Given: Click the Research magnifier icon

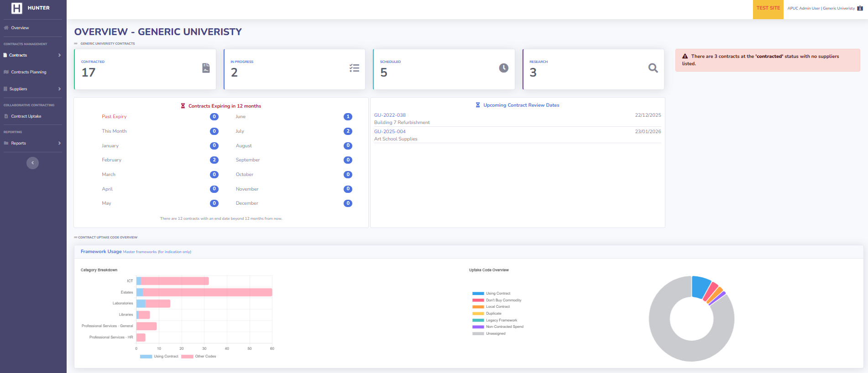Looking at the screenshot, I should 653,68.
